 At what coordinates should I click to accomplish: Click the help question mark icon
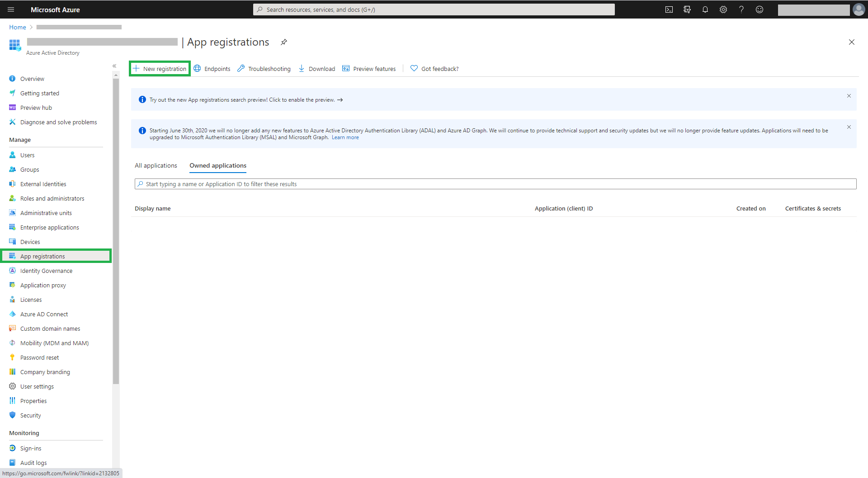pos(741,9)
